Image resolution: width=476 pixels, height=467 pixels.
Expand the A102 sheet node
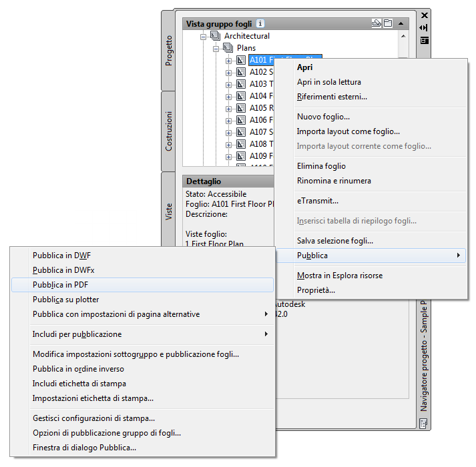[228, 73]
